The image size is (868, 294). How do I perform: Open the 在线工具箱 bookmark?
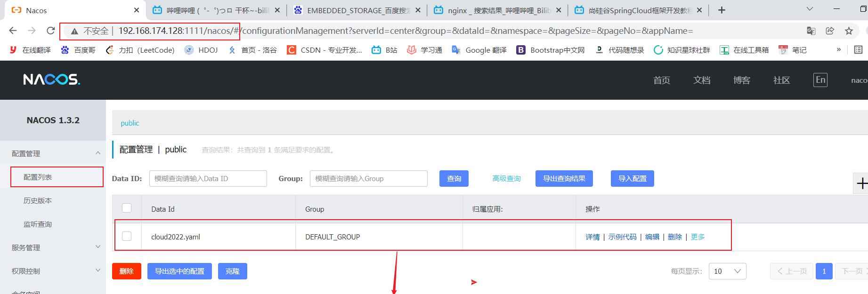click(x=744, y=50)
